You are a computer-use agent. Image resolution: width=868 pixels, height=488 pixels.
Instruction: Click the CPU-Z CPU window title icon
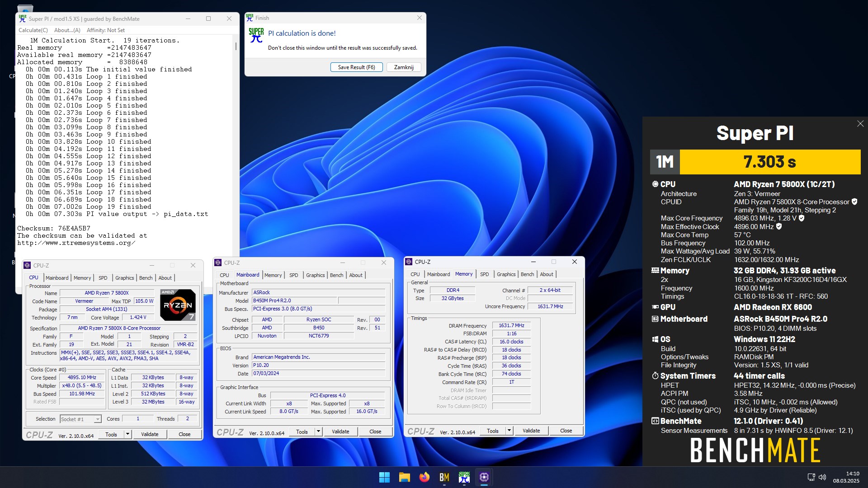coord(27,265)
